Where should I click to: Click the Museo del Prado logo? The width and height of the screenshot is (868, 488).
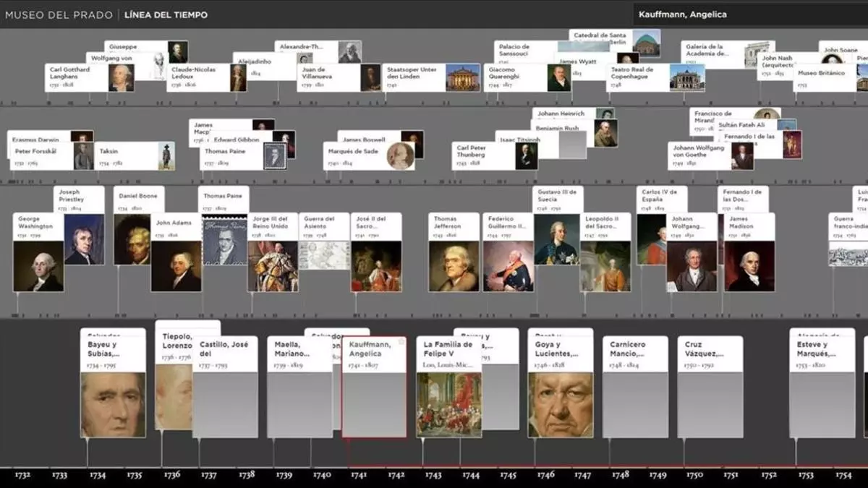(59, 14)
